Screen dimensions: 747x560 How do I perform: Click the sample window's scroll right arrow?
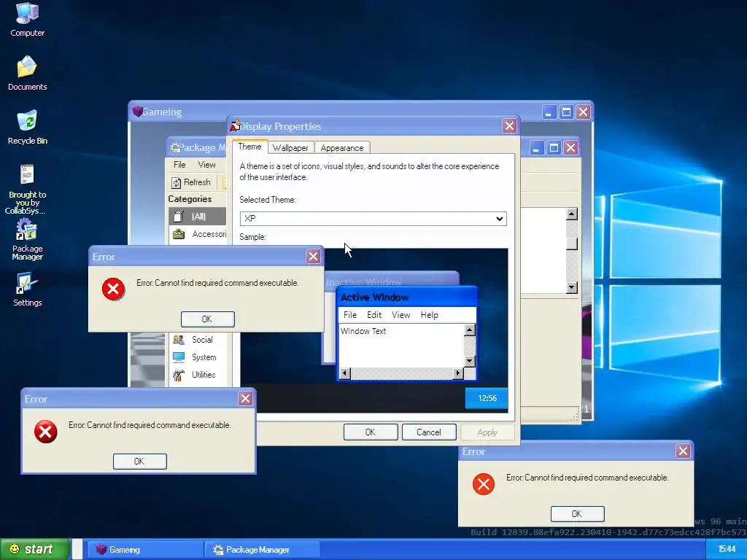458,373
